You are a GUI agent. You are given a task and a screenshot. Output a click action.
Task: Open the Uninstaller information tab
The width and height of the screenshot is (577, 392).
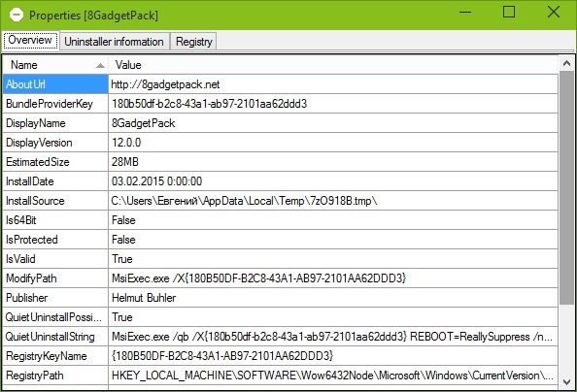tap(114, 42)
